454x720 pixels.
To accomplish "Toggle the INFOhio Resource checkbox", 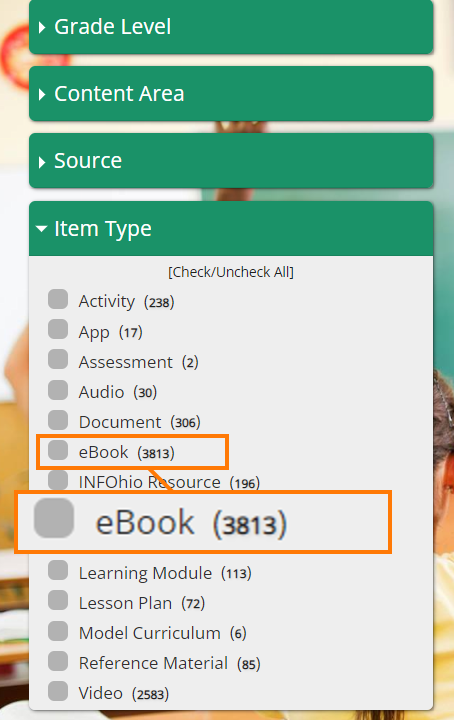I will (x=58, y=480).
